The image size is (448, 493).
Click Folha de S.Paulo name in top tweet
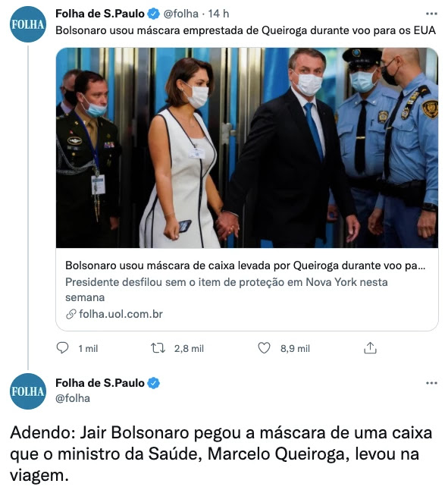[x=100, y=14]
